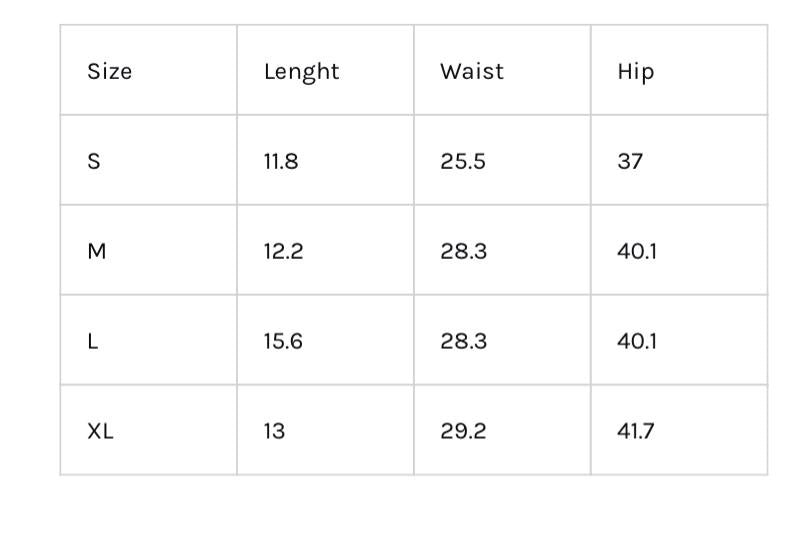Select the S size row label
The width and height of the screenshot is (806, 533).
pos(94,161)
